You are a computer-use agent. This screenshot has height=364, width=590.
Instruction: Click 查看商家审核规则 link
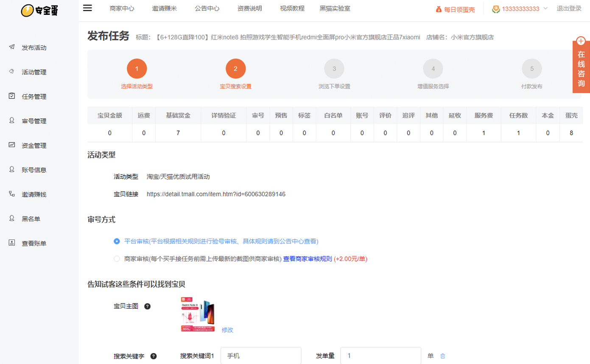307,259
